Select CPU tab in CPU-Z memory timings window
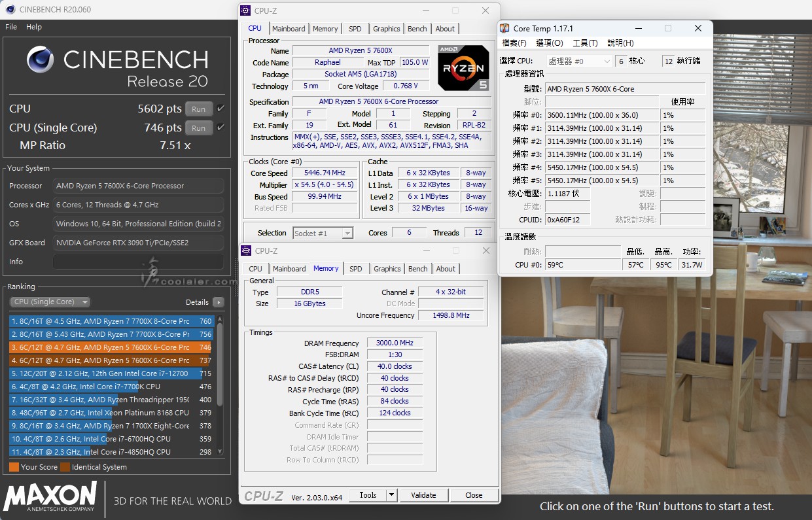812x520 pixels. 256,269
